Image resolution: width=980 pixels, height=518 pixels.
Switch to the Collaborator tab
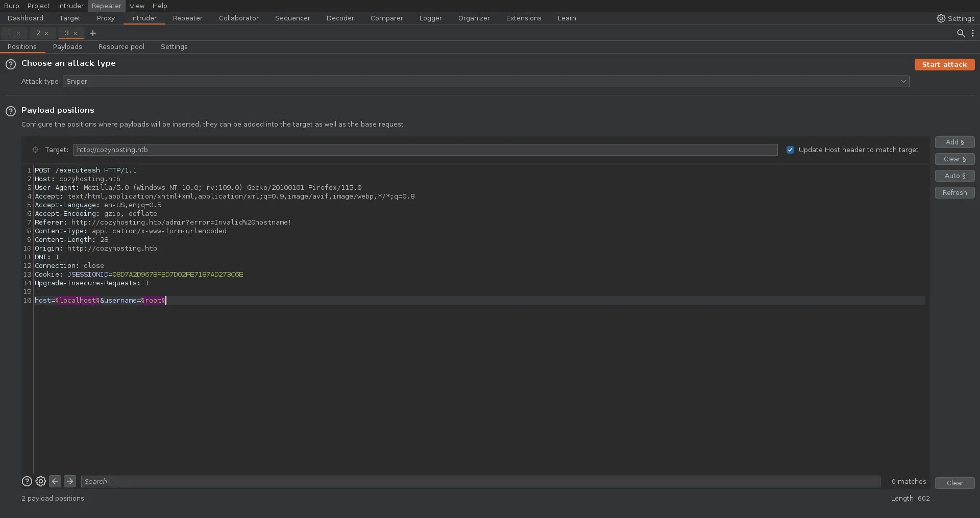click(239, 18)
